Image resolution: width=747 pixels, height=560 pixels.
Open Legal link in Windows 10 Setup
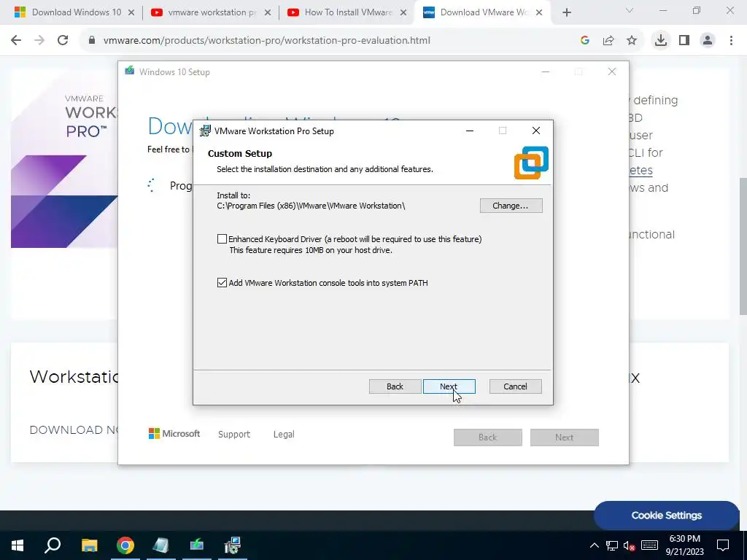(284, 435)
